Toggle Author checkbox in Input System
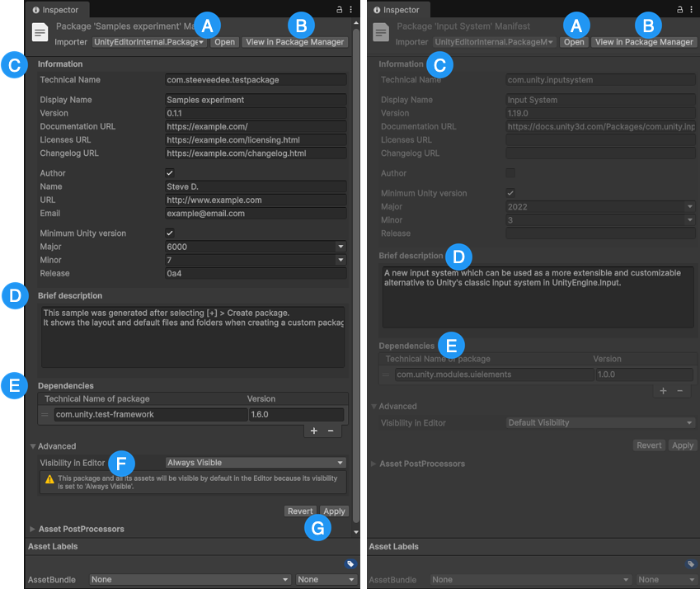The height and width of the screenshot is (589, 700). [x=510, y=172]
